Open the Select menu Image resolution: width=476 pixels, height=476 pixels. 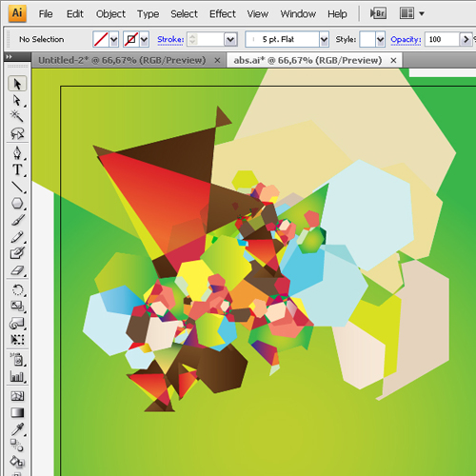click(184, 14)
